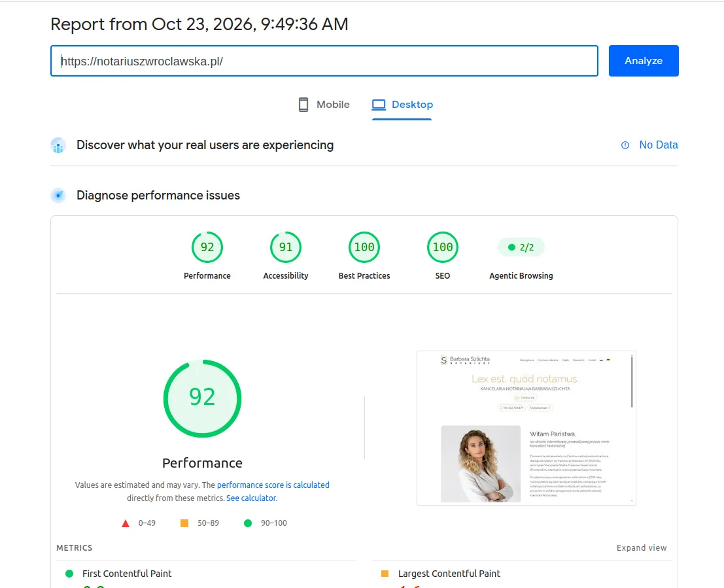Click the orange Largest Contentful Paint indicator
The height and width of the screenshot is (588, 724).
pos(385,574)
